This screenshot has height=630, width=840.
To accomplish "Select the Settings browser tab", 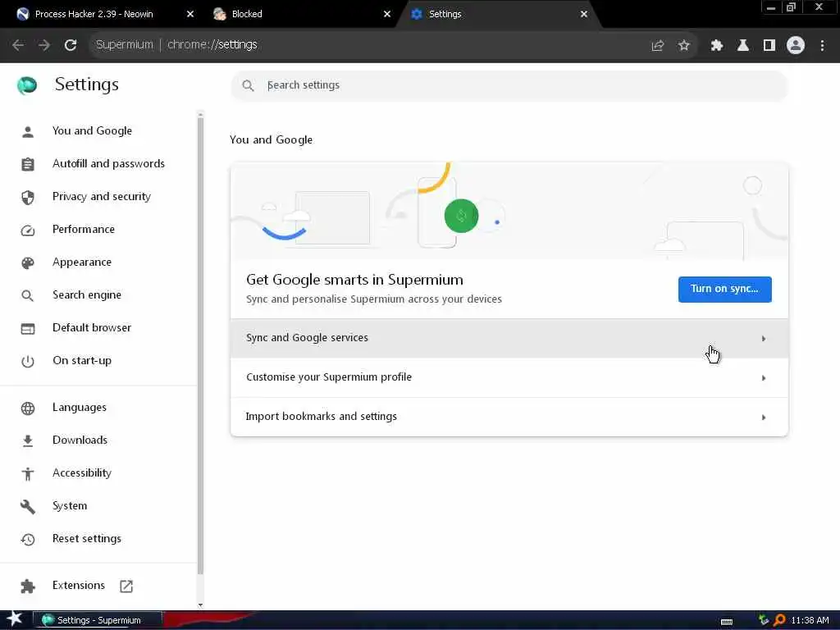I will pyautogui.click(x=498, y=14).
